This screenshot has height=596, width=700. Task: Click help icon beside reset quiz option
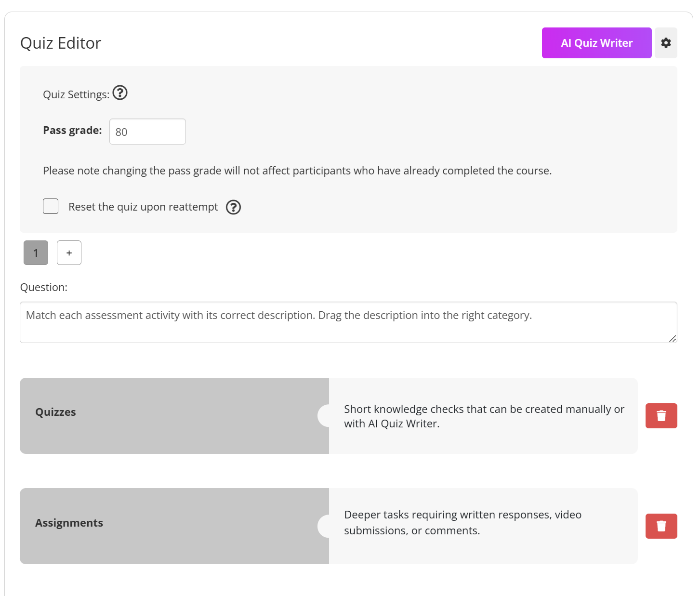click(234, 207)
